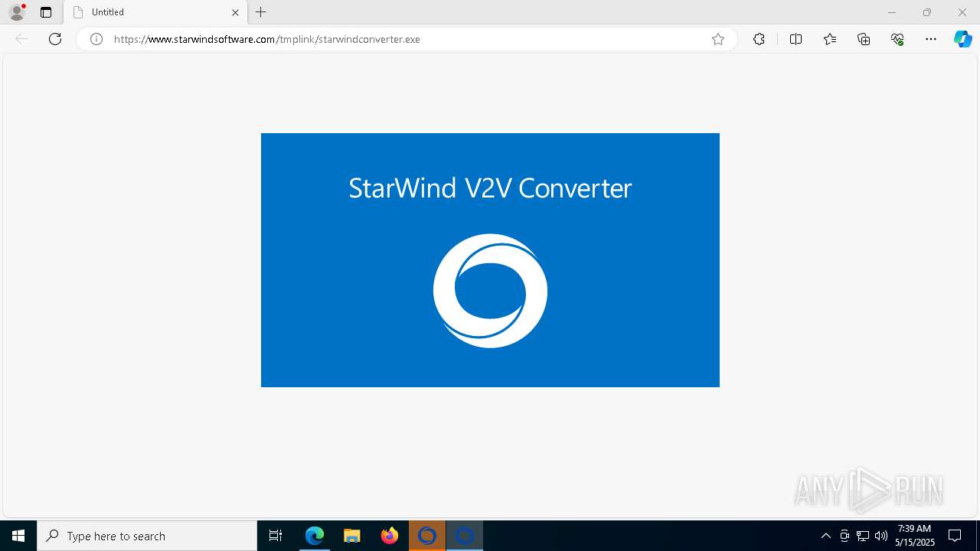The height and width of the screenshot is (551, 980).
Task: Add this page to favorites star
Action: pyautogui.click(x=718, y=39)
